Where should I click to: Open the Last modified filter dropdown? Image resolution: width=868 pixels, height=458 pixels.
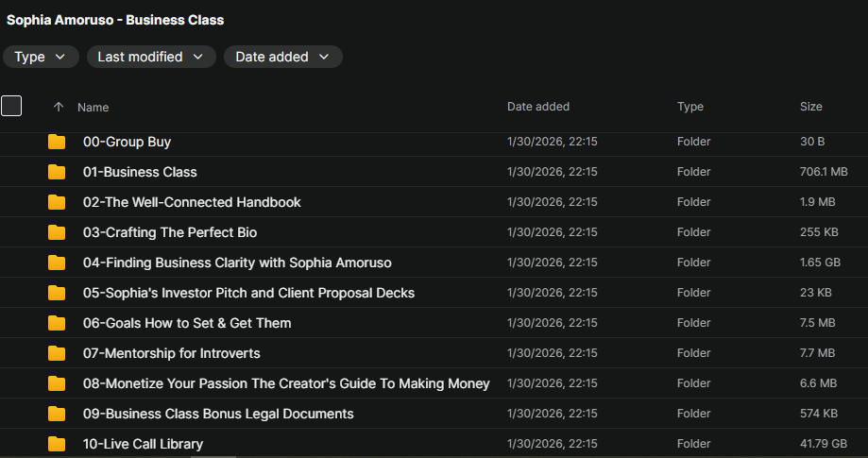151,57
